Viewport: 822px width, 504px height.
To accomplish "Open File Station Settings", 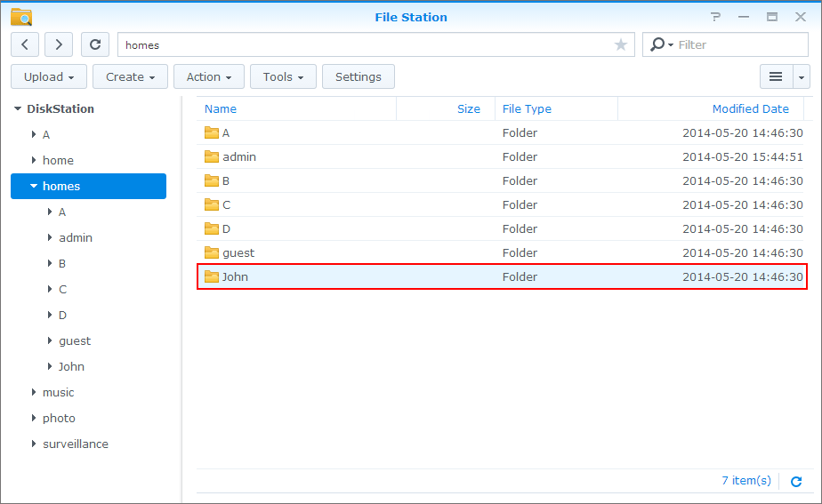I will 358,77.
